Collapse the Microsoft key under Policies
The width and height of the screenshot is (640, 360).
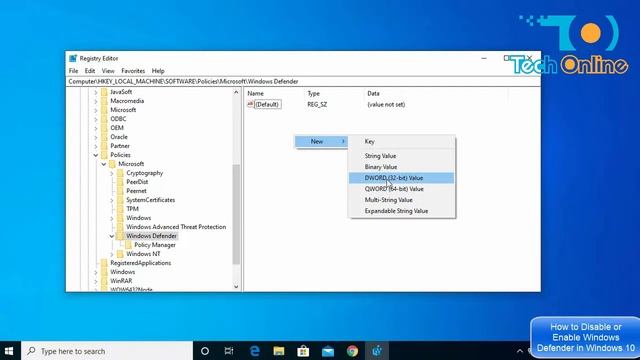coord(104,164)
